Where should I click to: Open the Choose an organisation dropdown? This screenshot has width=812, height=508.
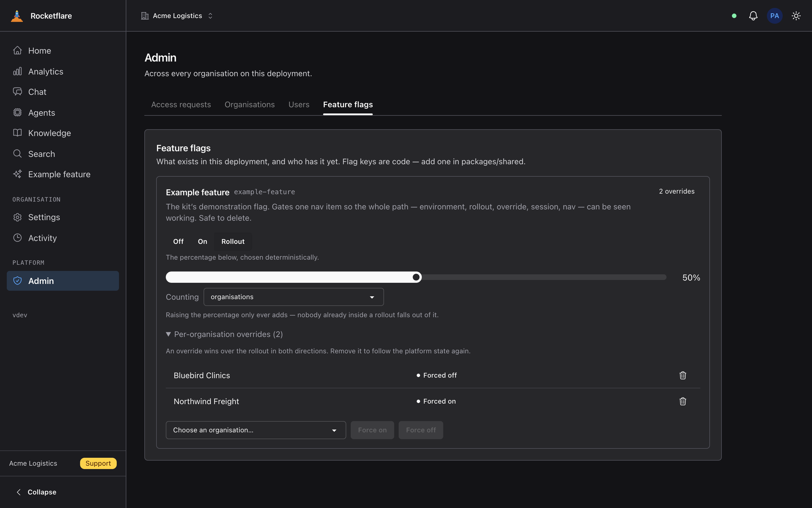(256, 430)
